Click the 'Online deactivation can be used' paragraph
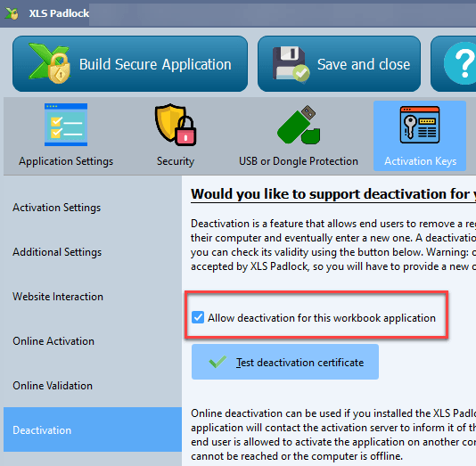The image size is (476, 466). (x=333, y=435)
